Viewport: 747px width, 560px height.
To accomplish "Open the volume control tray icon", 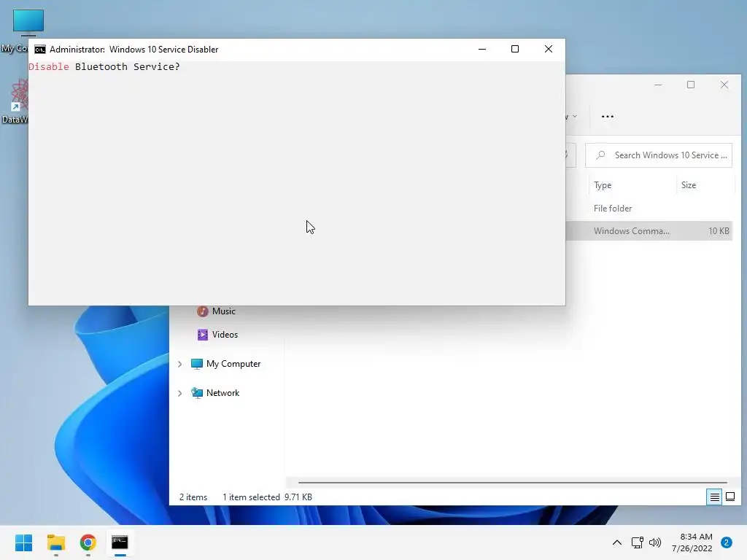I will [x=655, y=542].
